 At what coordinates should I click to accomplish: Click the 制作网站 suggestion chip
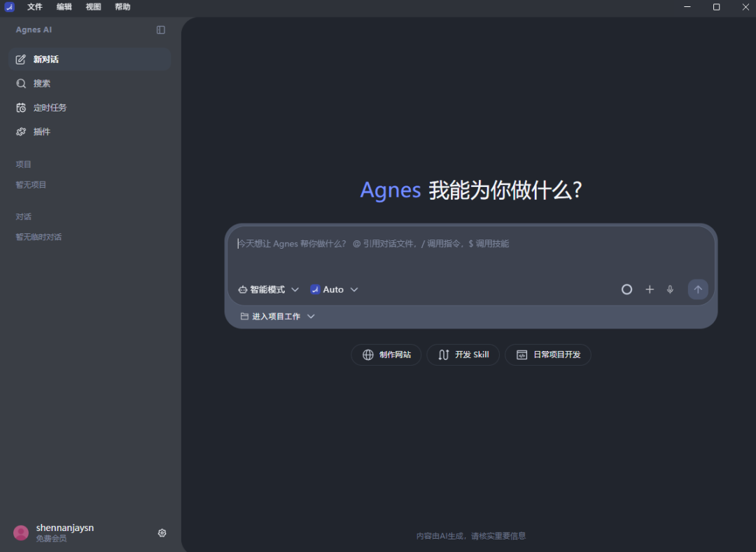(x=386, y=354)
